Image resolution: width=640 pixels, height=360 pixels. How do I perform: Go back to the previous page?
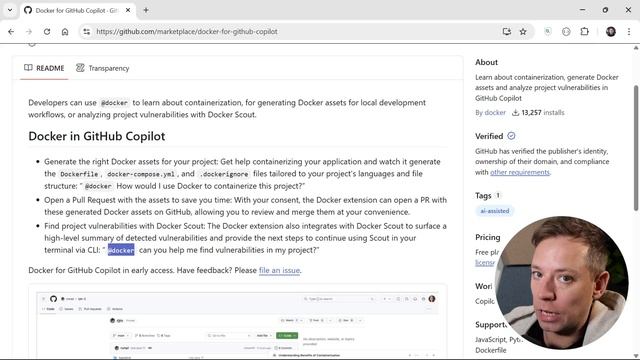pyautogui.click(x=11, y=31)
